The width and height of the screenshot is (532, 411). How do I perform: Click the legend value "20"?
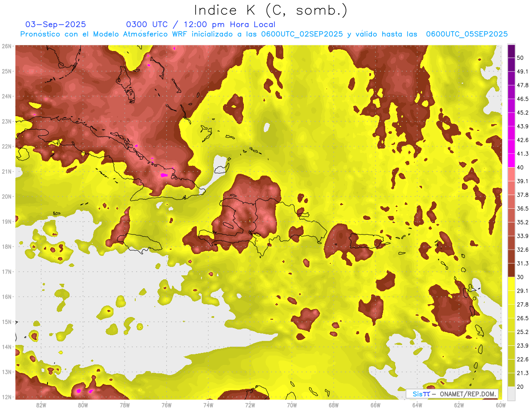[x=521, y=387]
